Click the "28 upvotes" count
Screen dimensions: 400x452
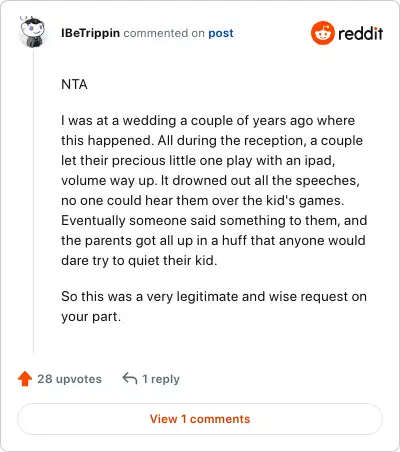(69, 379)
